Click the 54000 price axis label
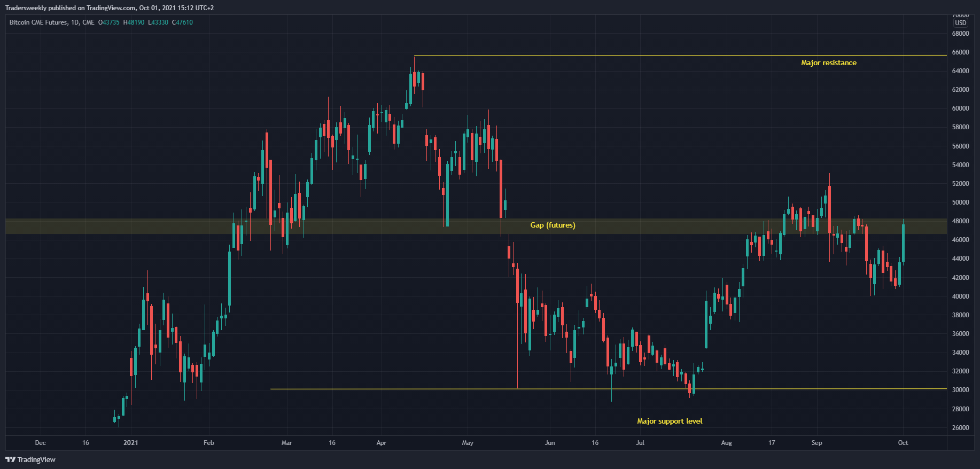This screenshot has width=980, height=469. [x=960, y=165]
